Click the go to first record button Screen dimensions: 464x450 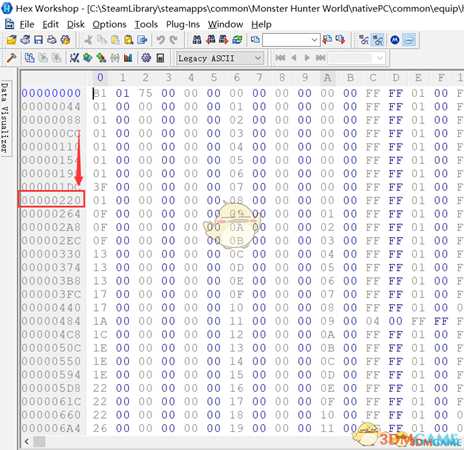click(x=280, y=58)
